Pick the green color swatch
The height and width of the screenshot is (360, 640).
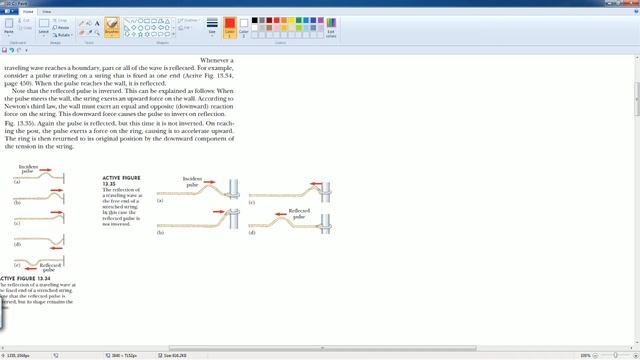[299, 20]
